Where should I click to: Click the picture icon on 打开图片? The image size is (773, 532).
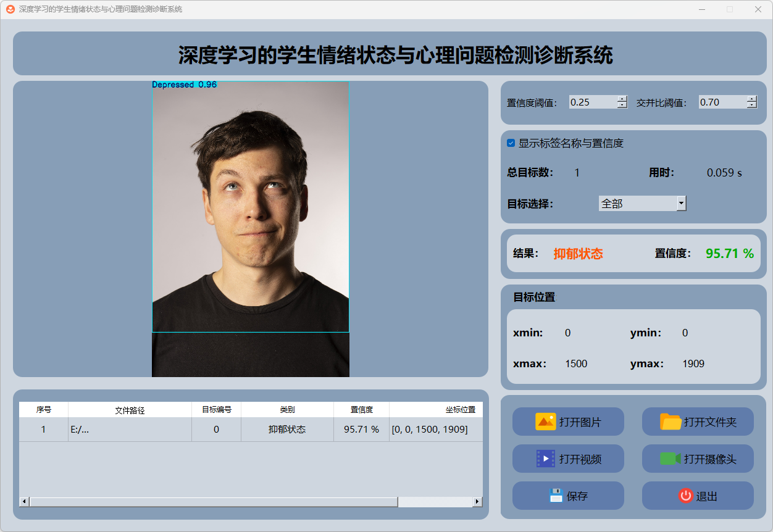point(545,422)
